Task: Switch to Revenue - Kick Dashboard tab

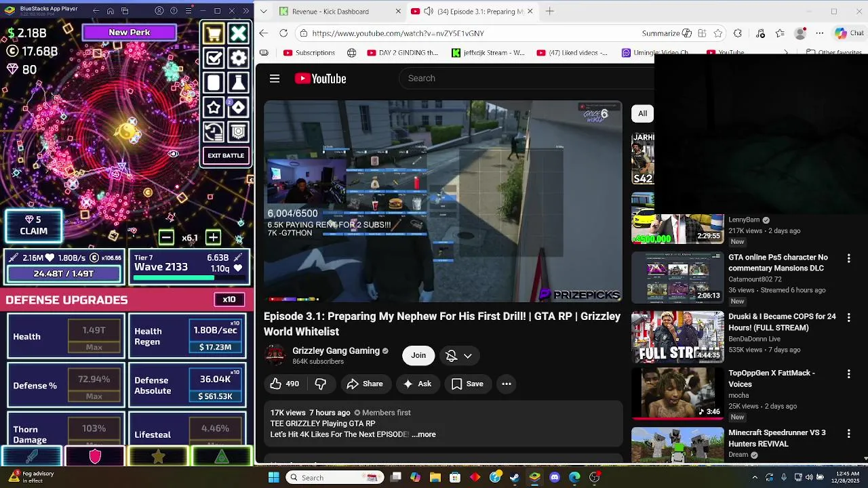Action: [332, 12]
